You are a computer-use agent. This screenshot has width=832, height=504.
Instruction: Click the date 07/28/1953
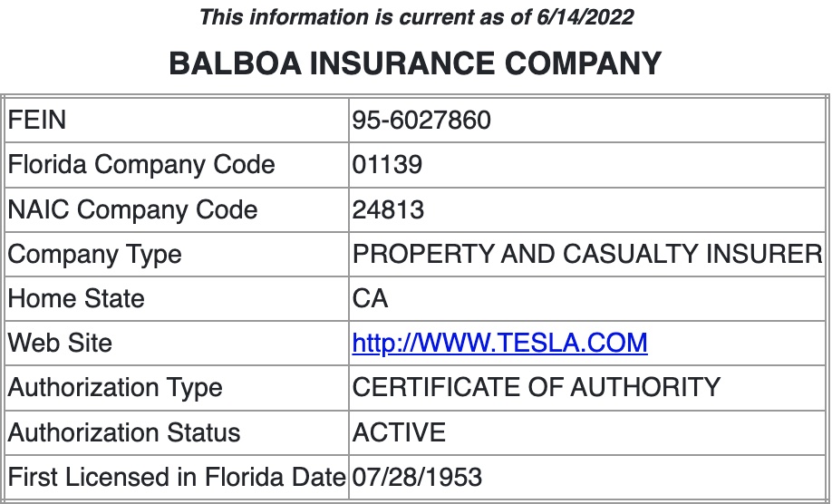417,477
